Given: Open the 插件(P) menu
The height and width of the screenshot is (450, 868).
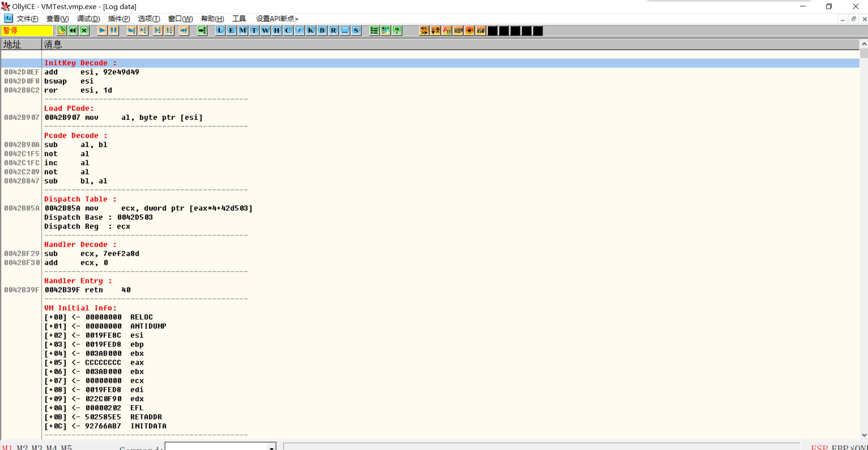Looking at the screenshot, I should pos(119,19).
